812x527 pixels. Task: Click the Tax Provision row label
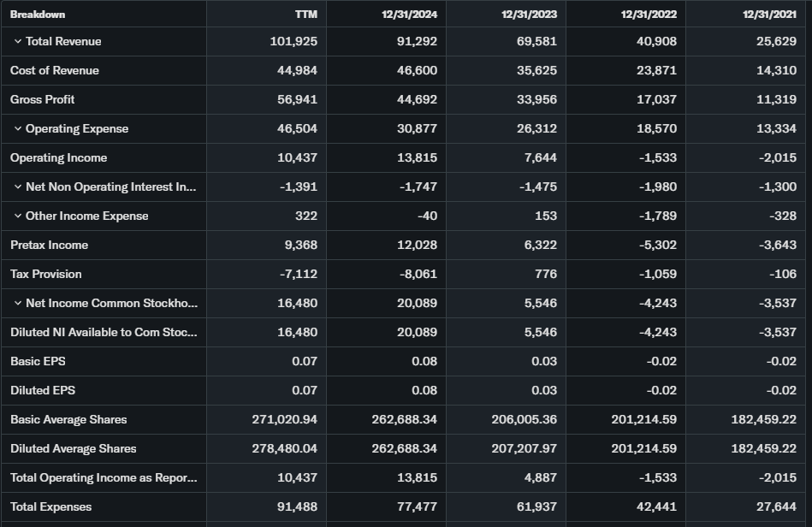coord(46,275)
